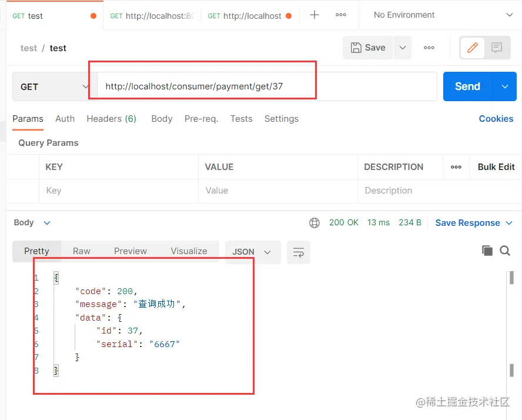
Task: Click the Key input cell
Action: tap(119, 191)
